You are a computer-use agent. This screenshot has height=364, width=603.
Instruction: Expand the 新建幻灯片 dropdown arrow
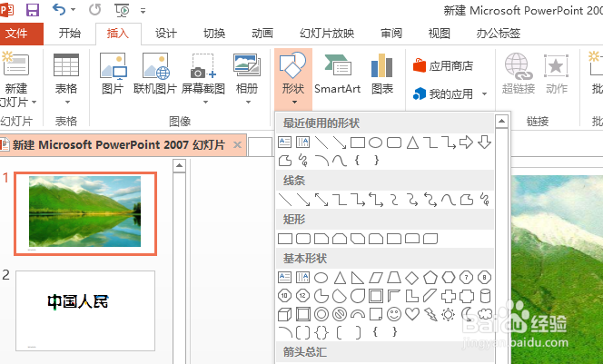pyautogui.click(x=34, y=103)
